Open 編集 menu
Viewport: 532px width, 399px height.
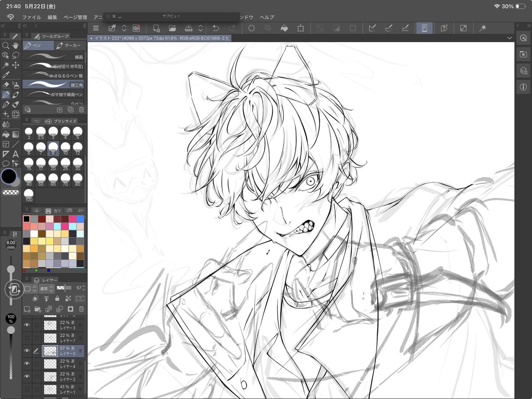click(x=52, y=17)
